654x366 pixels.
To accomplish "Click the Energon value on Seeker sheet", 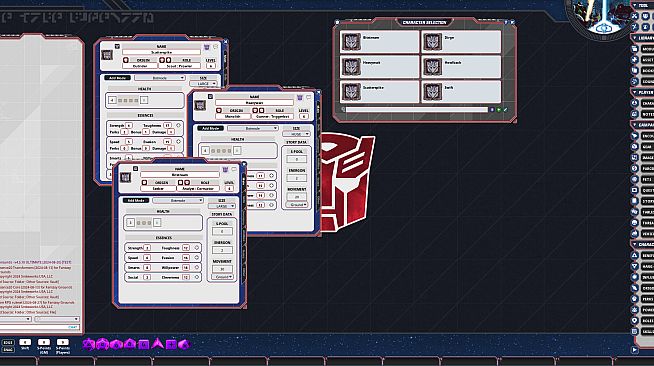I will 222,250.
